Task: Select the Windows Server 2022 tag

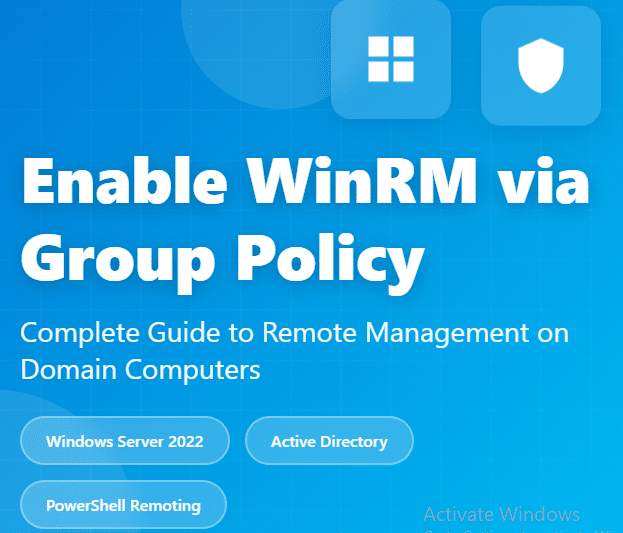Action: (125, 441)
